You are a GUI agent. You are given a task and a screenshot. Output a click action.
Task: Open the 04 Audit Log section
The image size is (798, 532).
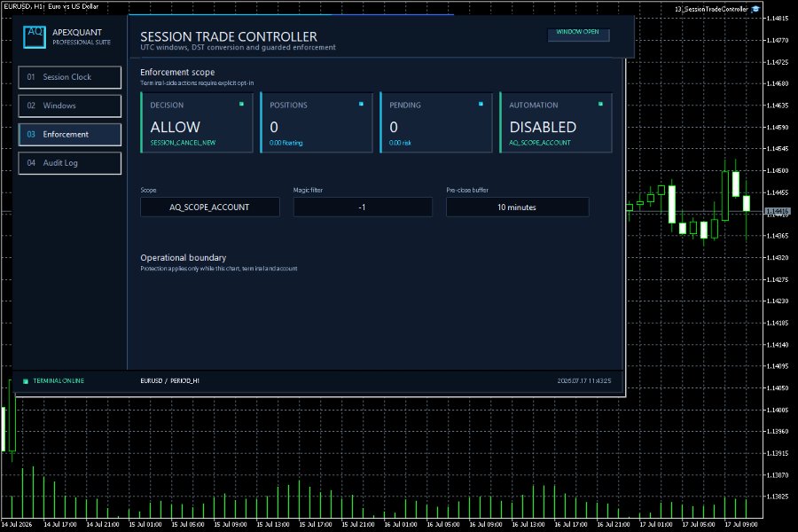click(x=70, y=163)
